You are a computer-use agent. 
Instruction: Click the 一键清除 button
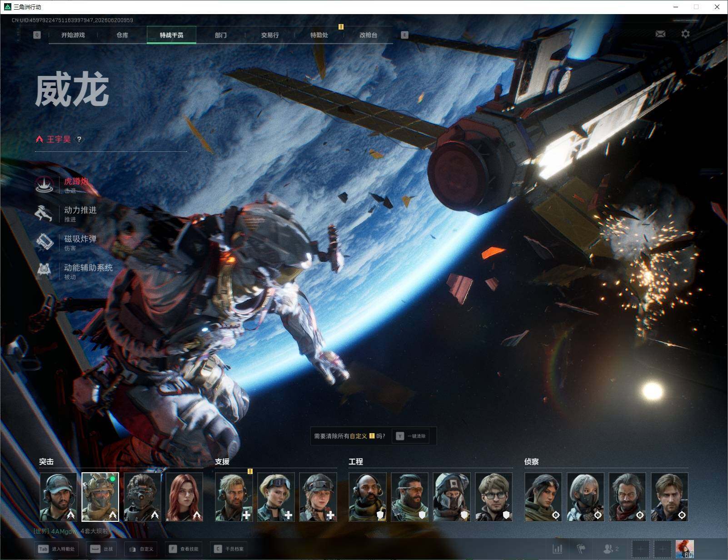pyautogui.click(x=411, y=436)
